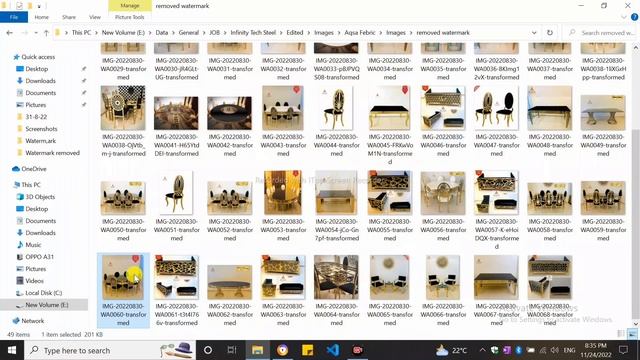Select the WA0064-transformed table thumbnail

pos(336,277)
